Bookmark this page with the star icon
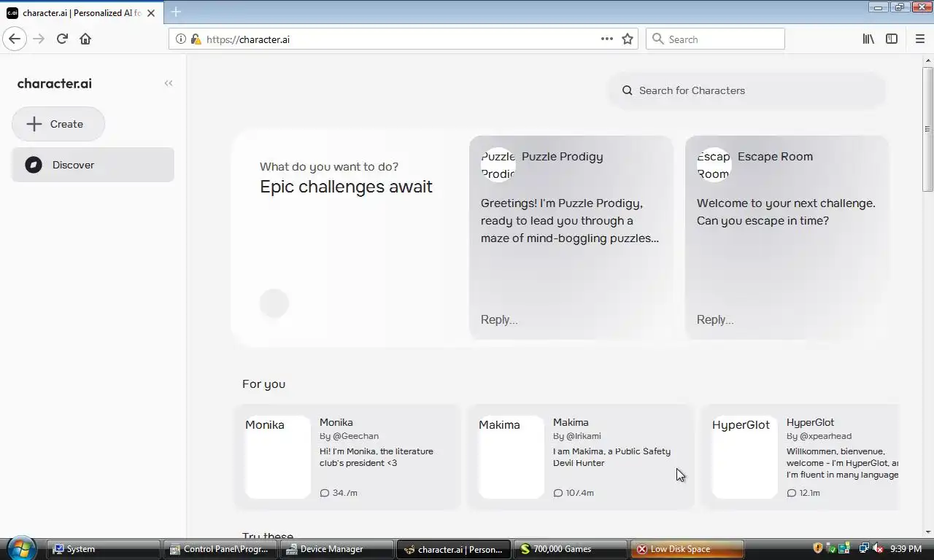This screenshot has width=934, height=560. coord(628,39)
